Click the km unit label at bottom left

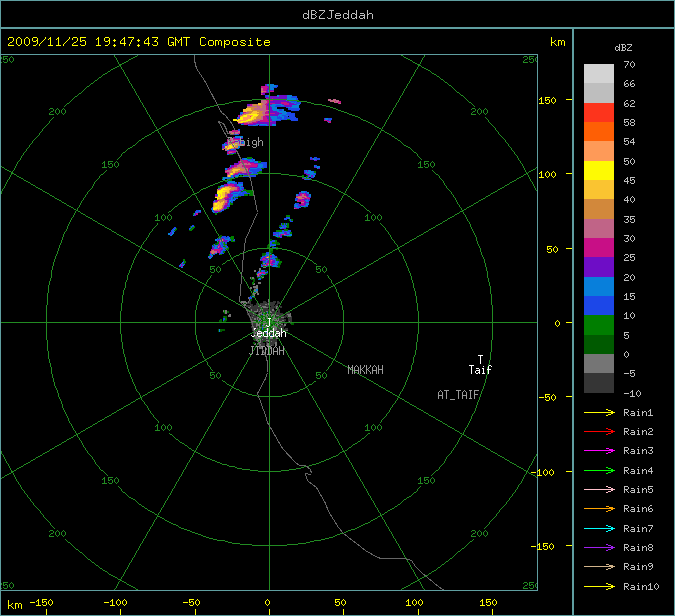(15, 605)
